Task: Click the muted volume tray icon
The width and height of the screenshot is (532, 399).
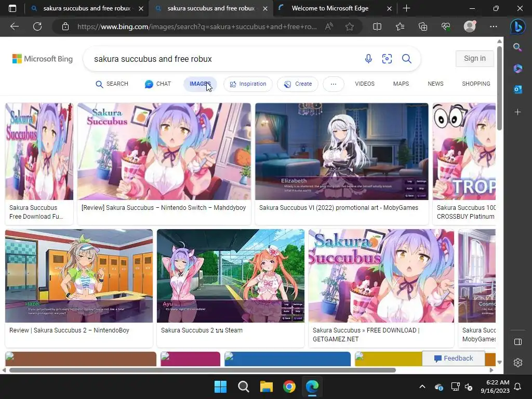Action: point(469,387)
